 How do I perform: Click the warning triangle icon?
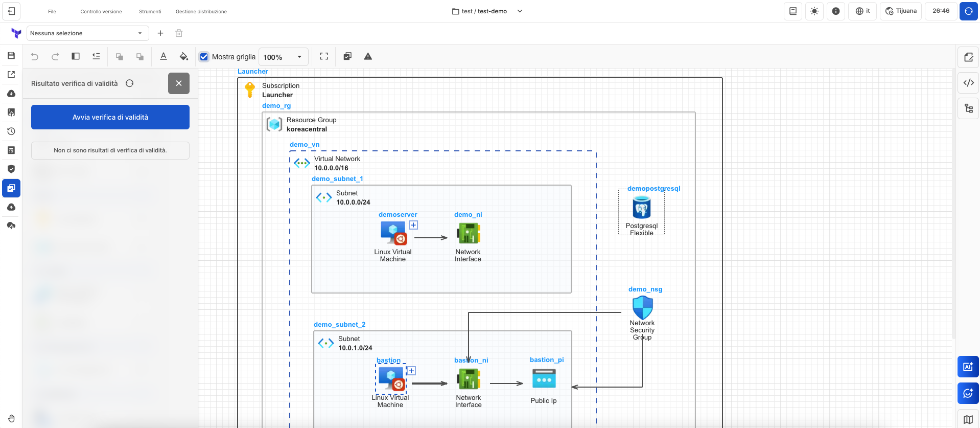368,57
